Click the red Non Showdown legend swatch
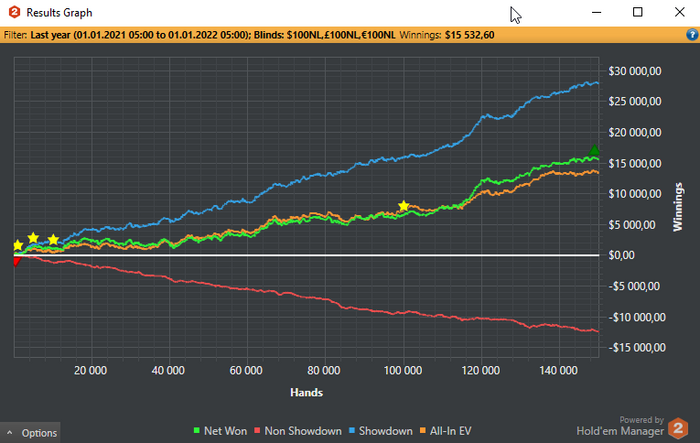Image resolution: width=700 pixels, height=443 pixels. click(x=257, y=431)
